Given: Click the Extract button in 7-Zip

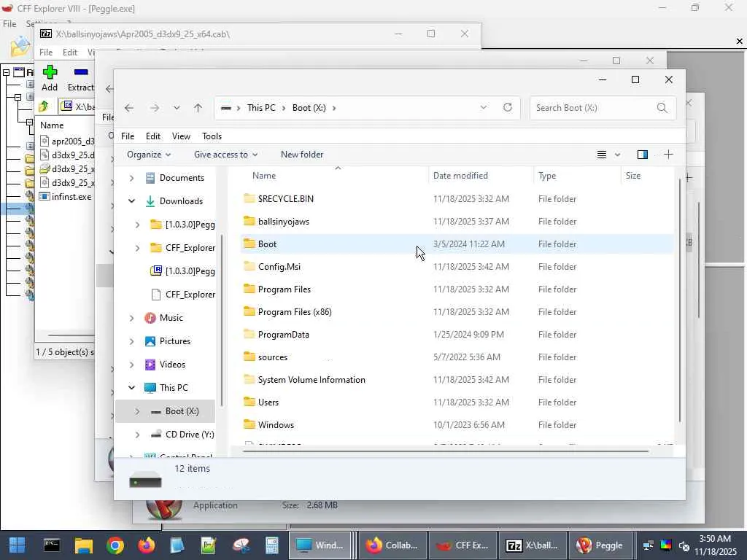Looking at the screenshot, I should [80, 79].
